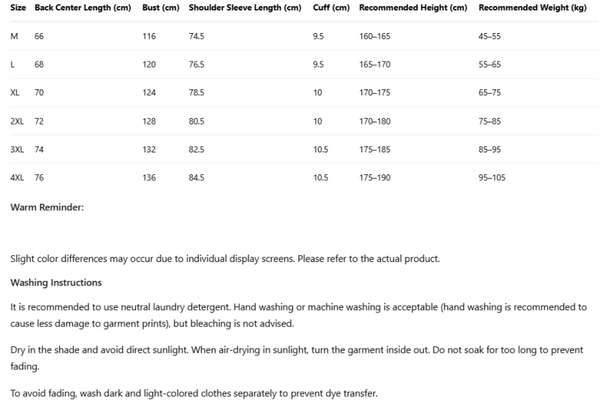Click the slight color differences notice
Screen dimensions: 600x407
tap(224, 258)
